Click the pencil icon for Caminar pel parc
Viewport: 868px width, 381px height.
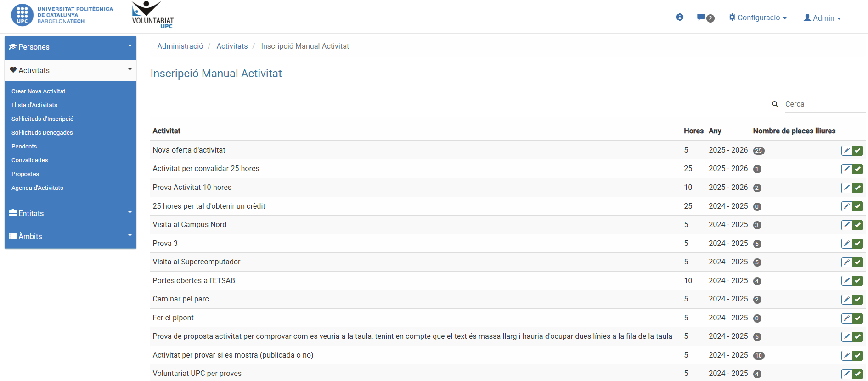[846, 300]
